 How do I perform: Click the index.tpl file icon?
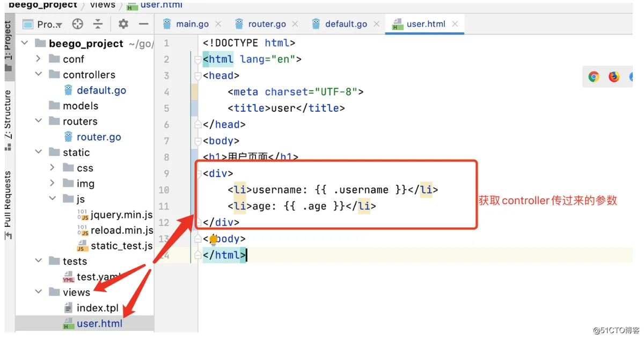click(x=68, y=308)
